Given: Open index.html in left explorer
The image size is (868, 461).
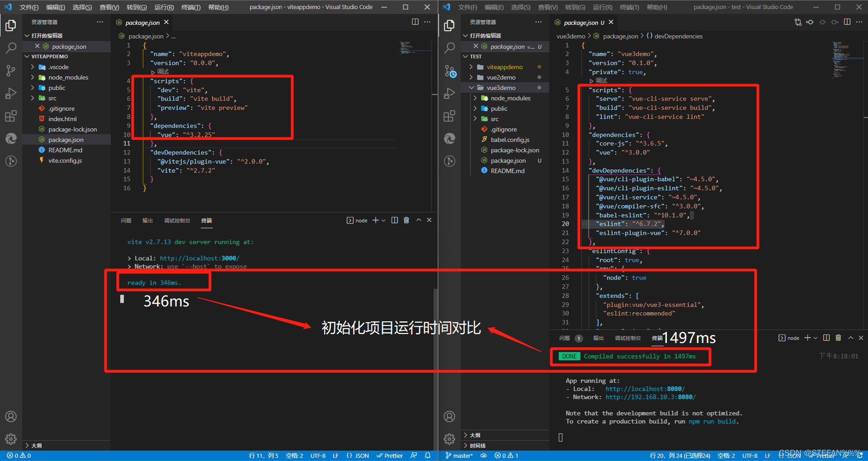Looking at the screenshot, I should click(x=62, y=119).
